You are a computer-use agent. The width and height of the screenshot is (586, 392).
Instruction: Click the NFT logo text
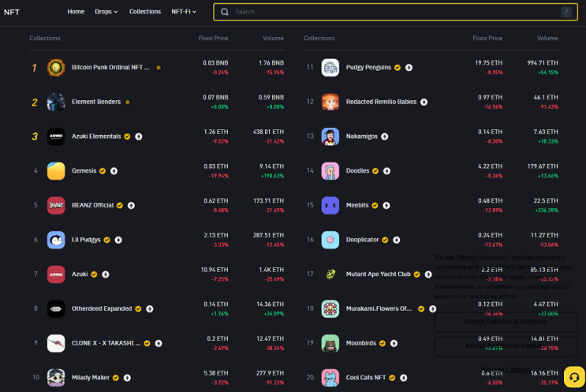click(12, 12)
